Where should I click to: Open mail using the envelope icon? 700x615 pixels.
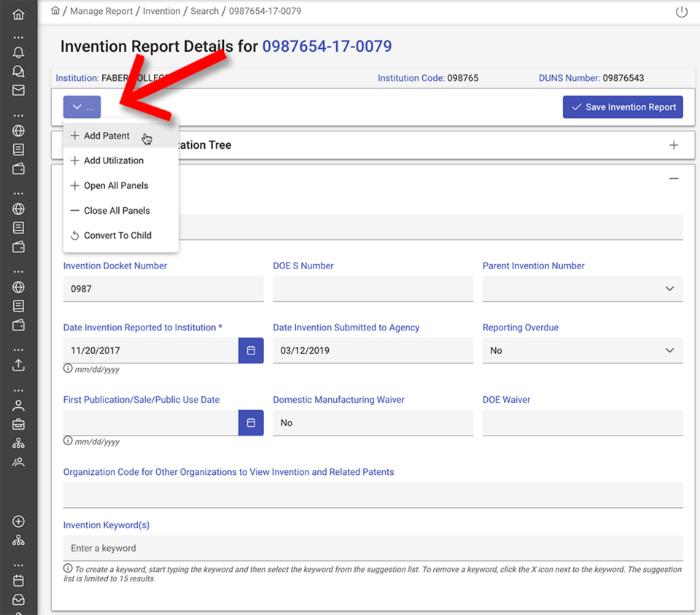pyautogui.click(x=18, y=90)
